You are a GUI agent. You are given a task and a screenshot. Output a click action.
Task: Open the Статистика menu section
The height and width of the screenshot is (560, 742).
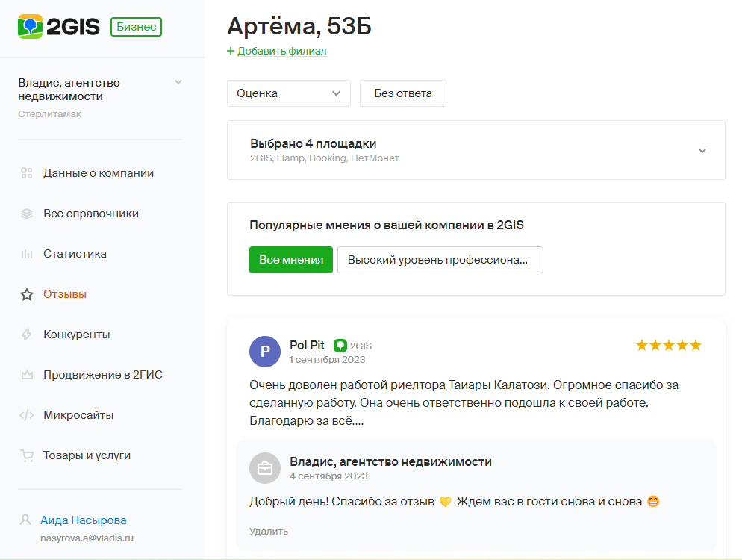coord(75,254)
